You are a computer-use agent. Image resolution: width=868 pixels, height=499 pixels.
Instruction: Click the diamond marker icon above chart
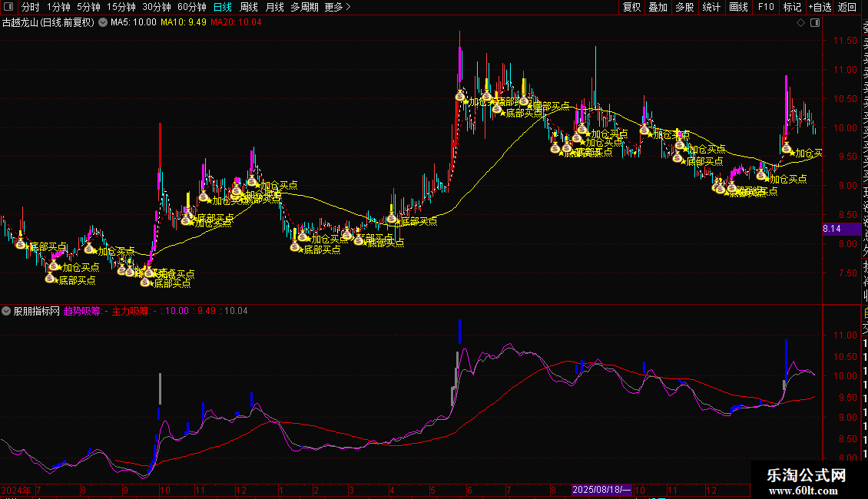800,23
